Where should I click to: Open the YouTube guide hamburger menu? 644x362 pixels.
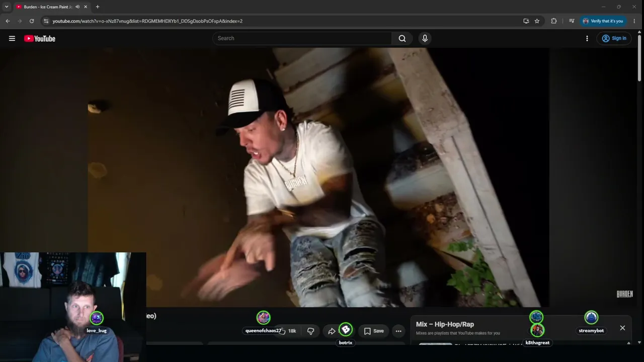pos(12,38)
